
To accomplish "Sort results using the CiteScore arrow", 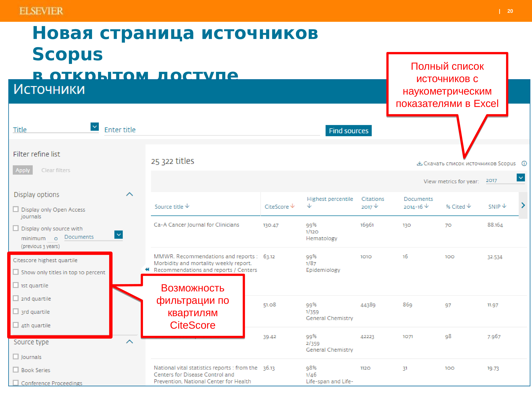I will click(x=292, y=206).
